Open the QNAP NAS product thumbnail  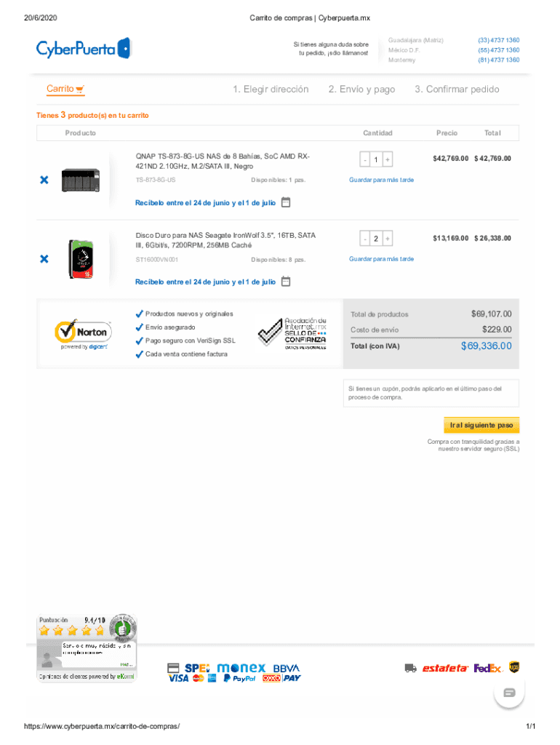pyautogui.click(x=81, y=180)
